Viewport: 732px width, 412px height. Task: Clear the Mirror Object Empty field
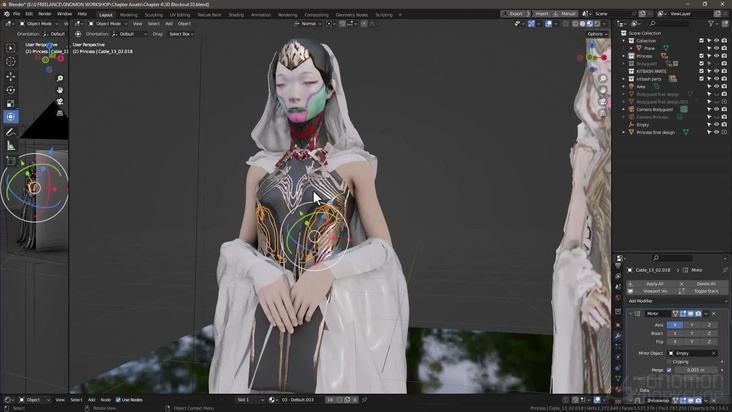(x=714, y=353)
